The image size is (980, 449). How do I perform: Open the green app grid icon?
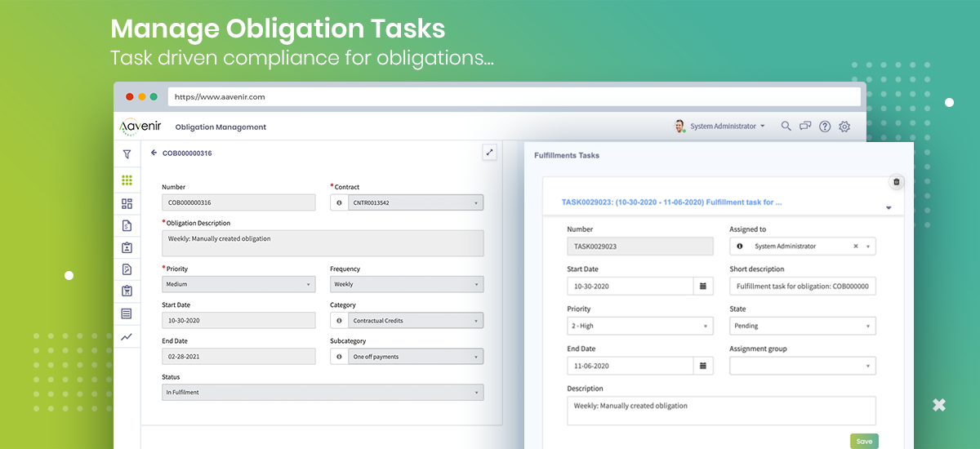pyautogui.click(x=127, y=180)
